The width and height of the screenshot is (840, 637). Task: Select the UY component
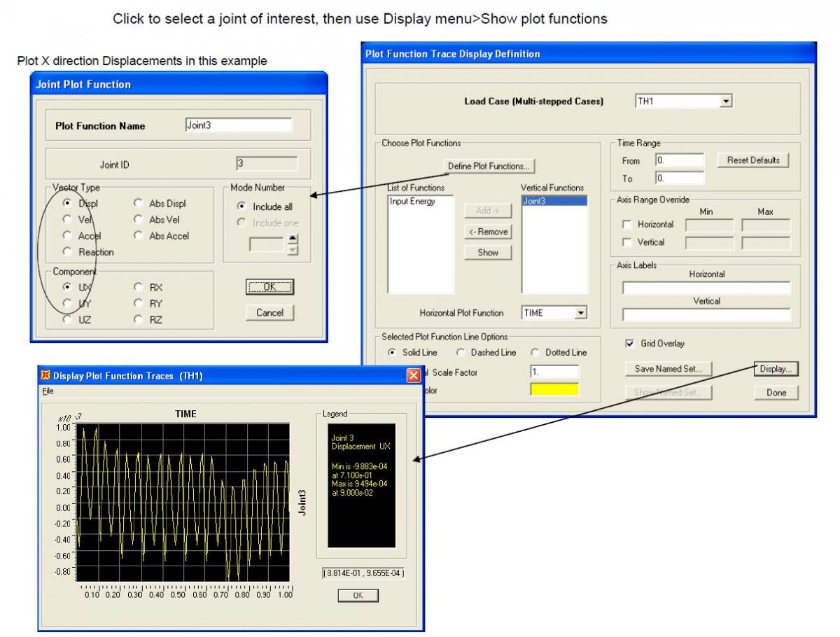point(68,303)
